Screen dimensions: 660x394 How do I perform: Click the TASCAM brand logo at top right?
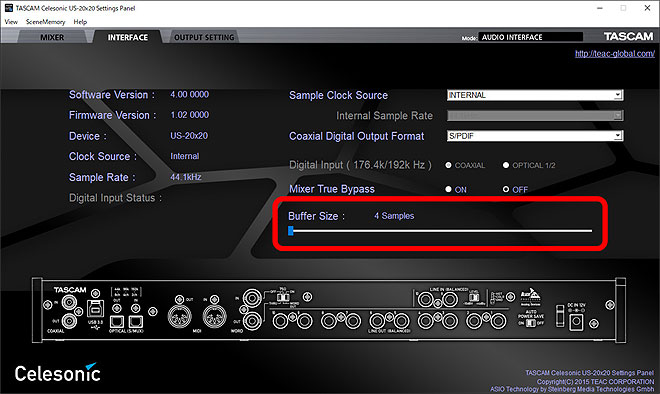(x=628, y=37)
